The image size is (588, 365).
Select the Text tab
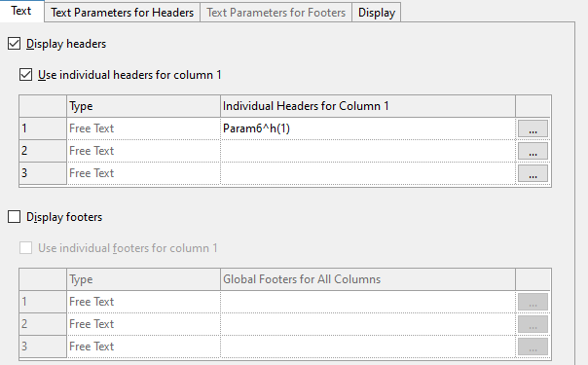tap(21, 11)
